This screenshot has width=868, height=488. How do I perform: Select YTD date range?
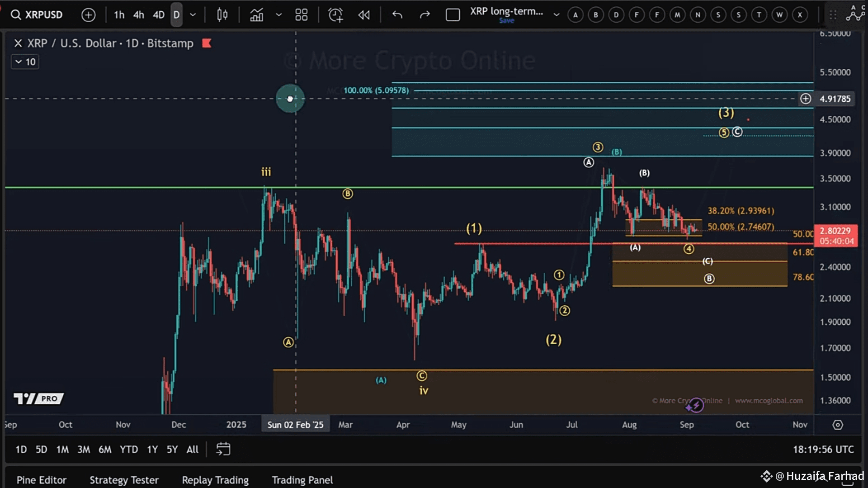coord(129,450)
